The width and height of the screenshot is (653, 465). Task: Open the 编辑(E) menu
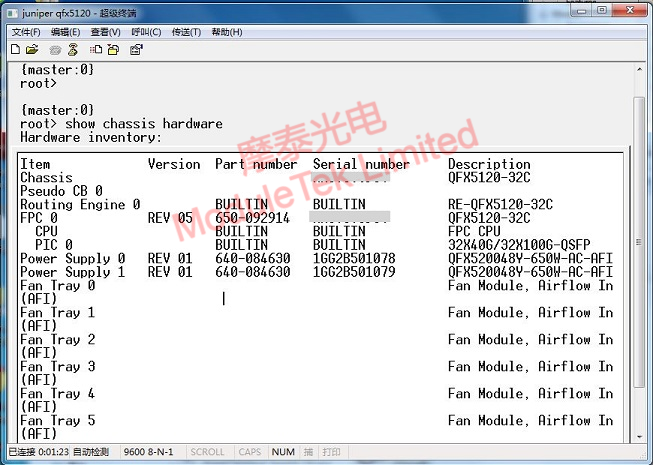(65, 32)
